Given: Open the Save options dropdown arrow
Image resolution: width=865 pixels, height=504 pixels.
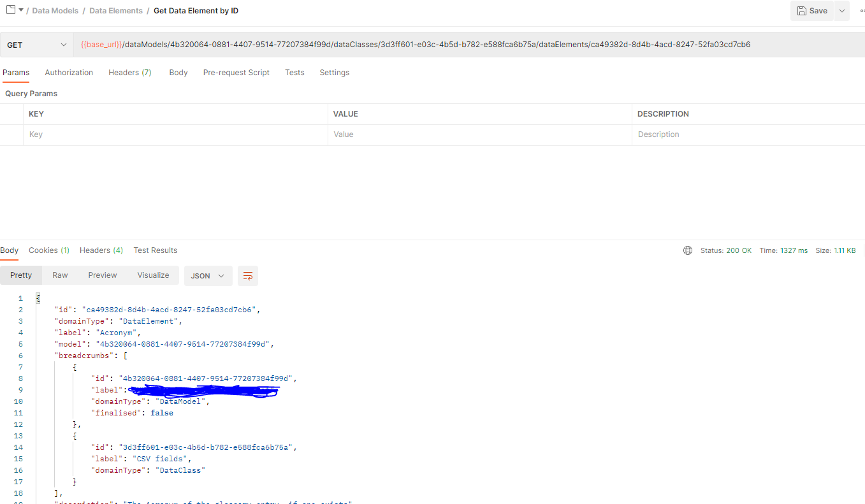Looking at the screenshot, I should click(x=842, y=11).
